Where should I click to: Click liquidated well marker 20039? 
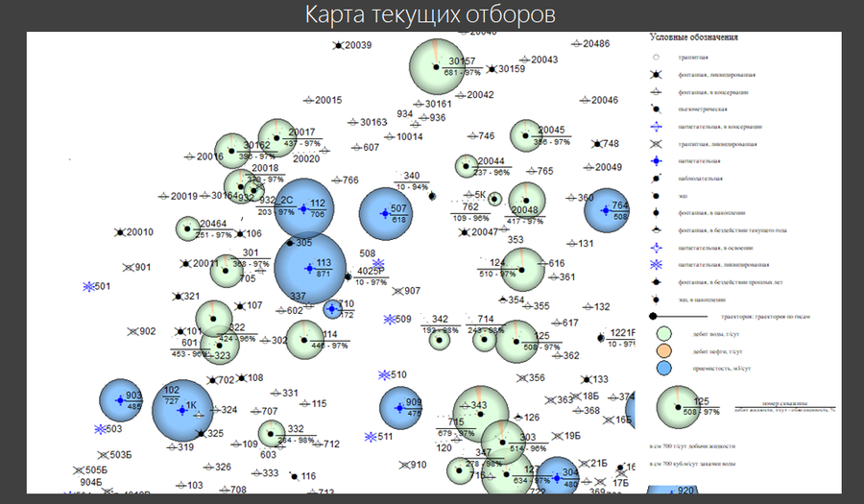point(338,46)
